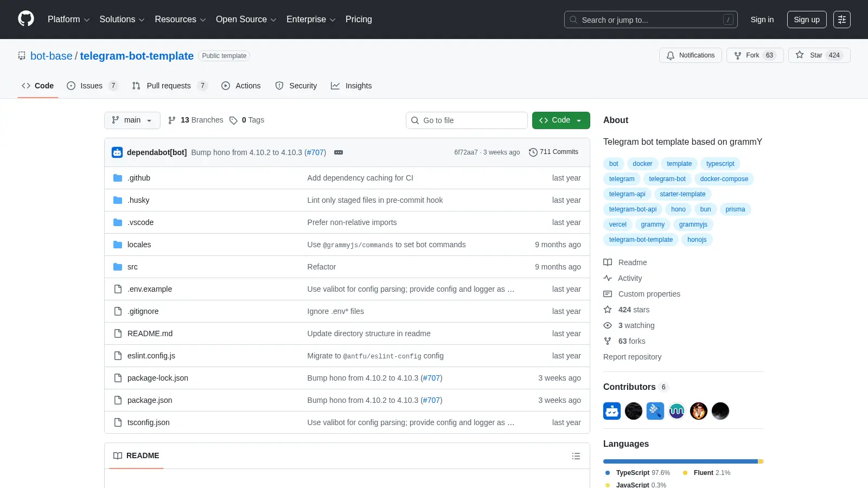
Task: Click the fork icon beside 63 forks
Action: click(x=608, y=341)
